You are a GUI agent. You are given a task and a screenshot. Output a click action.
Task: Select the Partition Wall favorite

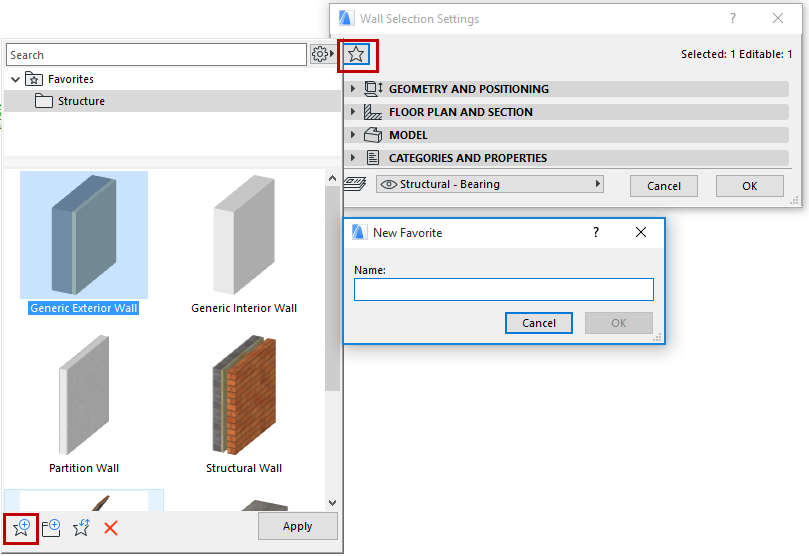pyautogui.click(x=84, y=395)
